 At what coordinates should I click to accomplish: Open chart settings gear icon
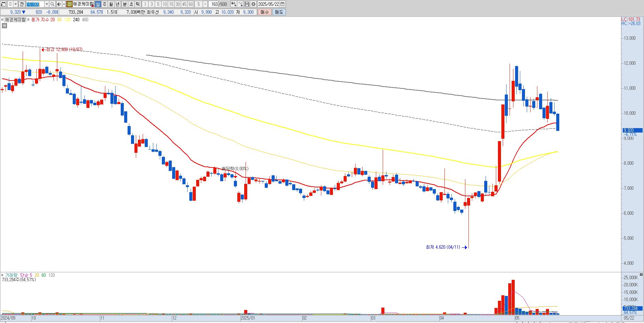click(x=253, y=4)
